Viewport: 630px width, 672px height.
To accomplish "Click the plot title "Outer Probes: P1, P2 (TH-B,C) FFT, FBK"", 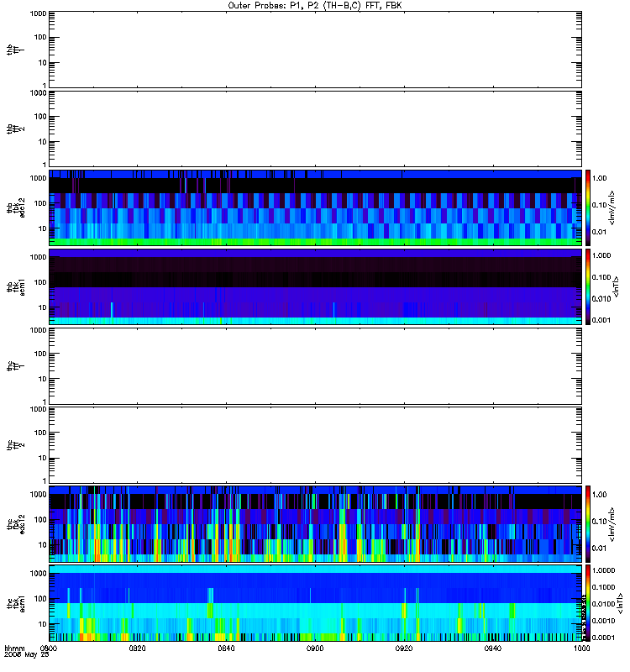I will point(315,6).
